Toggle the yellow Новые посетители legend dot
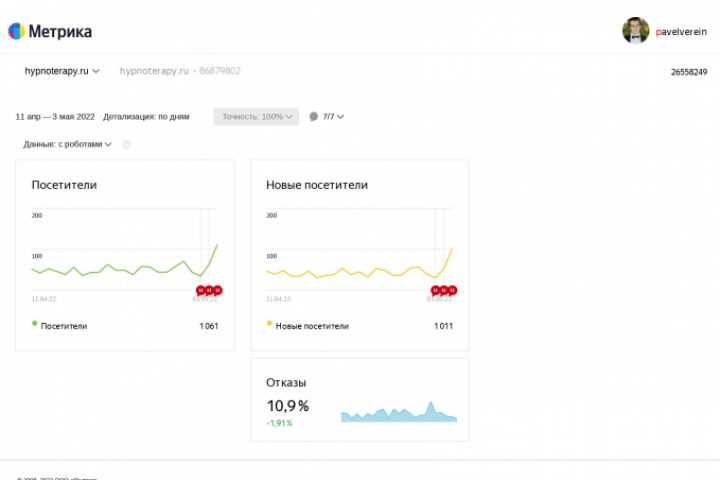The image size is (720, 480). point(269,323)
